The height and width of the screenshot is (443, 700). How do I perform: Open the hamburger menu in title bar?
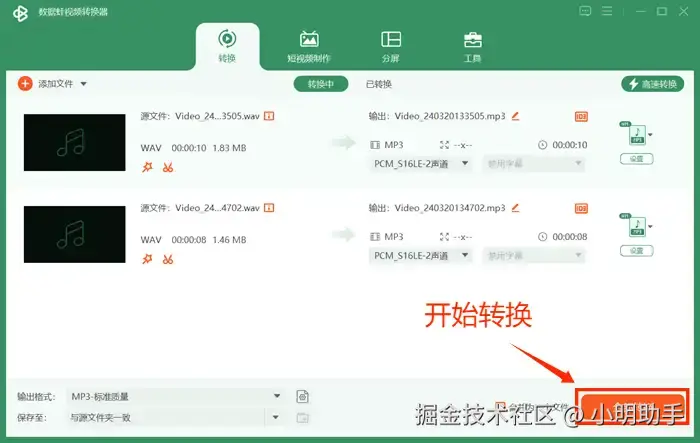pos(607,11)
